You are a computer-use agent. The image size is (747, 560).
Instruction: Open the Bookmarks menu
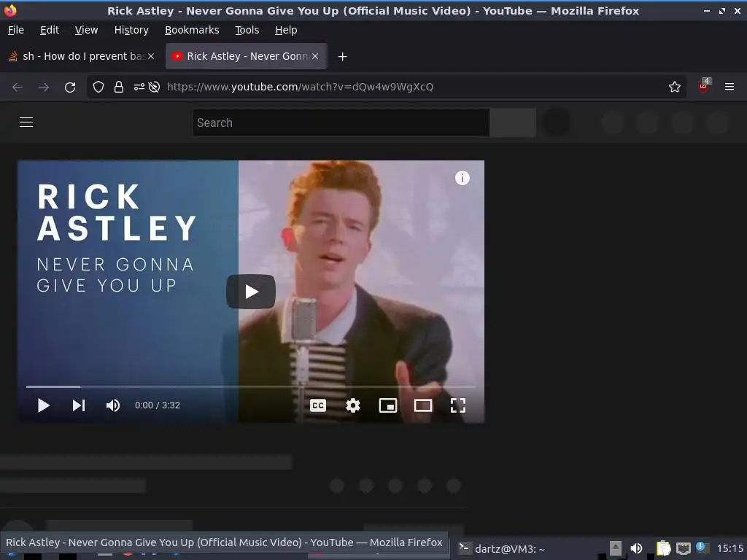click(x=192, y=30)
